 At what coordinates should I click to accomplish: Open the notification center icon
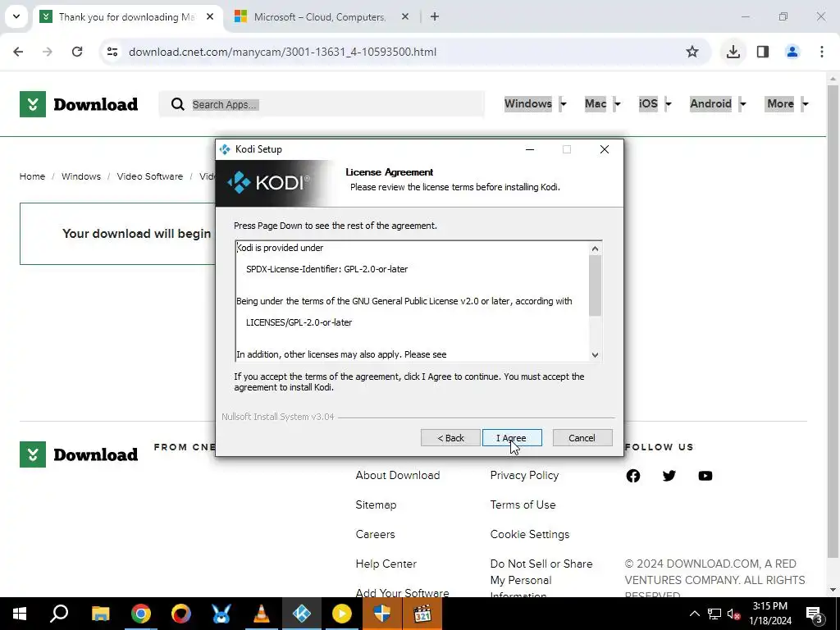(814, 614)
